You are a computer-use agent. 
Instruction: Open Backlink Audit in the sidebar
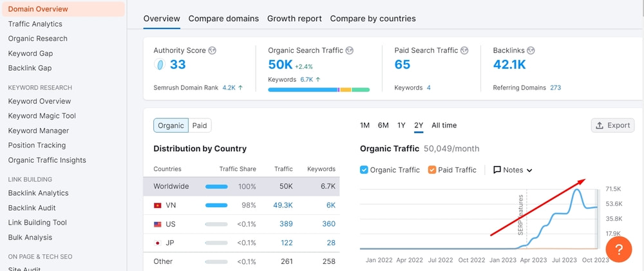point(32,208)
